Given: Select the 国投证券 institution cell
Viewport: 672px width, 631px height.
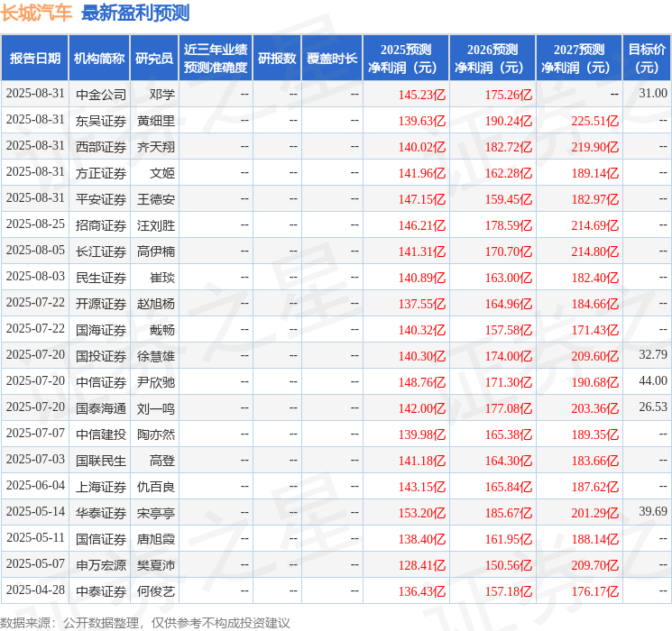Looking at the screenshot, I should pos(101,356).
